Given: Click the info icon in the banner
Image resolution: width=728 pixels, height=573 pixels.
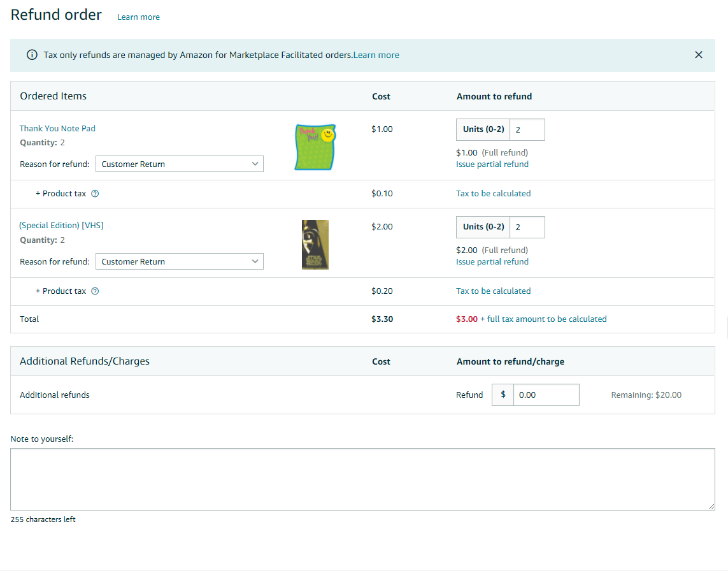Looking at the screenshot, I should point(32,55).
